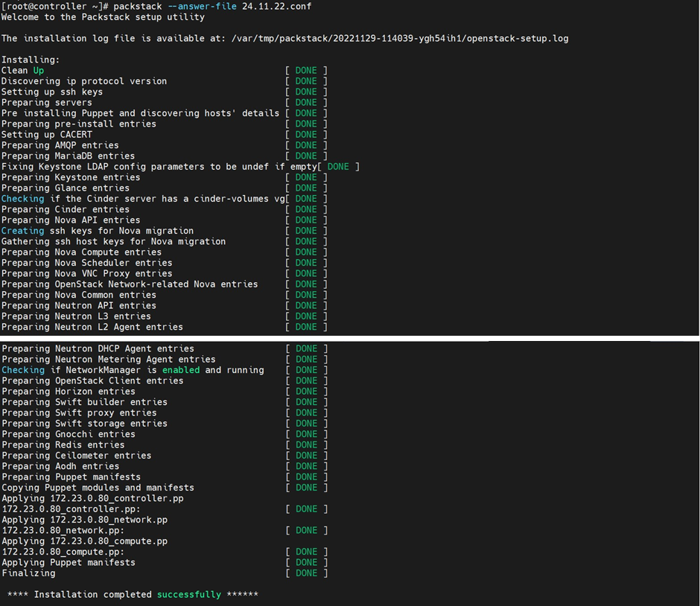Click the command 'packstack --answer-file 24.11.22.conf'
The width and height of the screenshot is (700, 606).
click(212, 7)
